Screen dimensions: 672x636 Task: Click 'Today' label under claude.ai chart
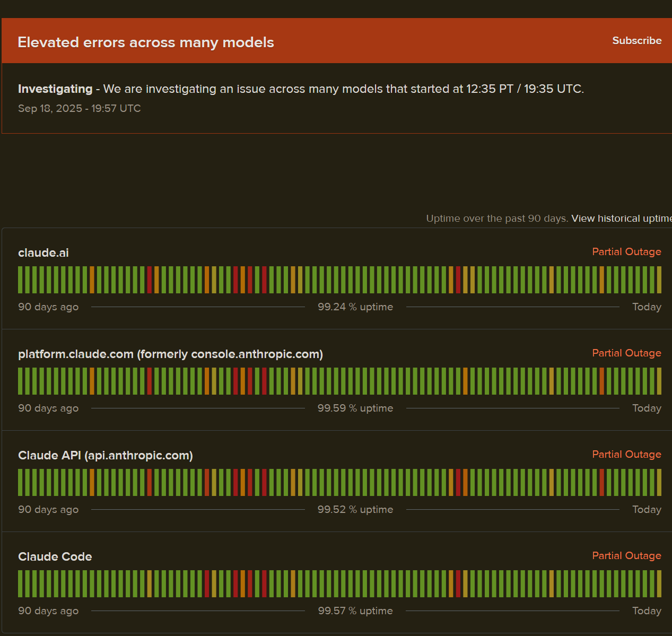[647, 307]
